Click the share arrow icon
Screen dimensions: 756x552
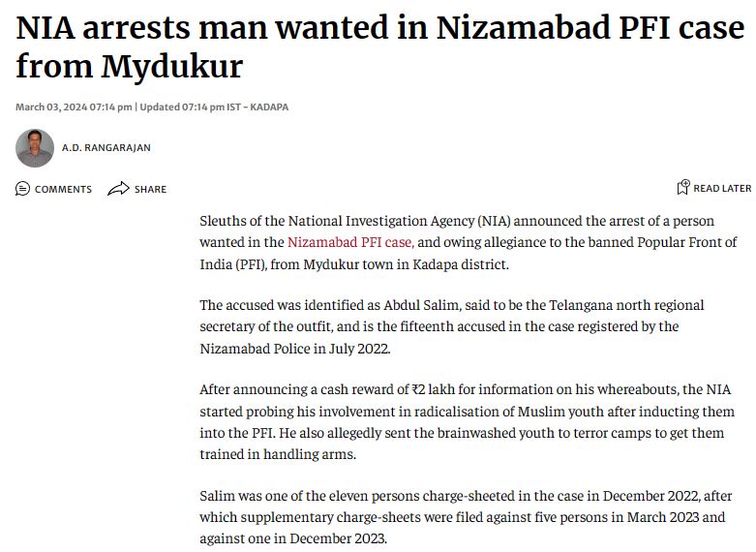click(118, 189)
